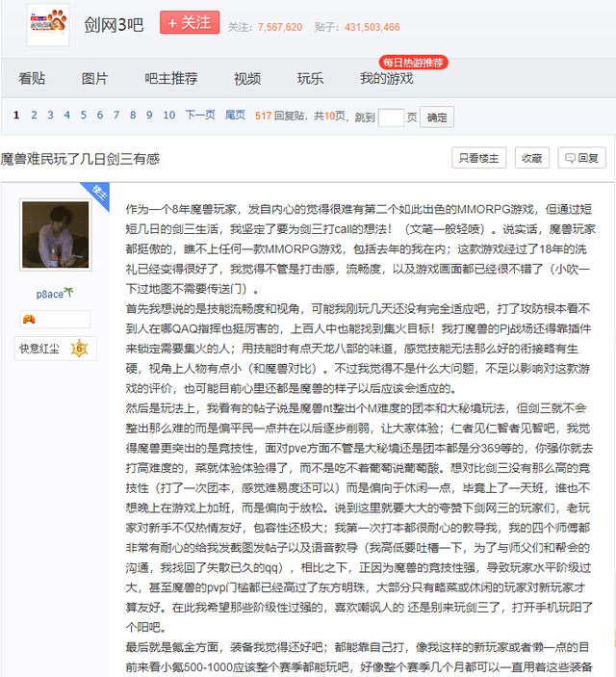
Task: Click the 下一页 next page link
Action: [x=200, y=115]
